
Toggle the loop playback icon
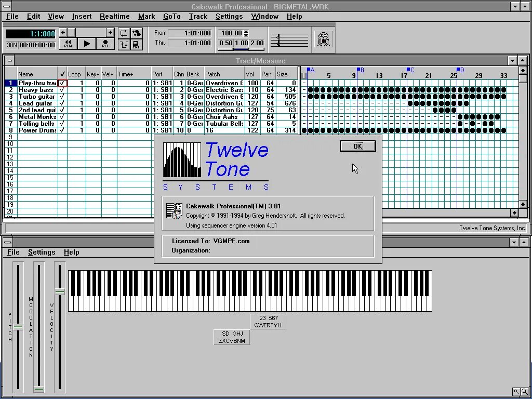point(124,33)
